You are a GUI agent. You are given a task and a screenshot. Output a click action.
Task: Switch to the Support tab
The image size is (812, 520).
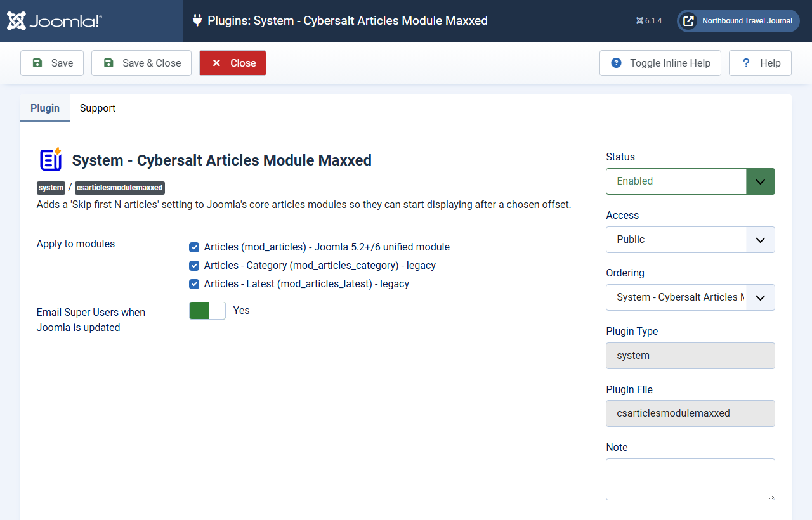click(x=98, y=108)
